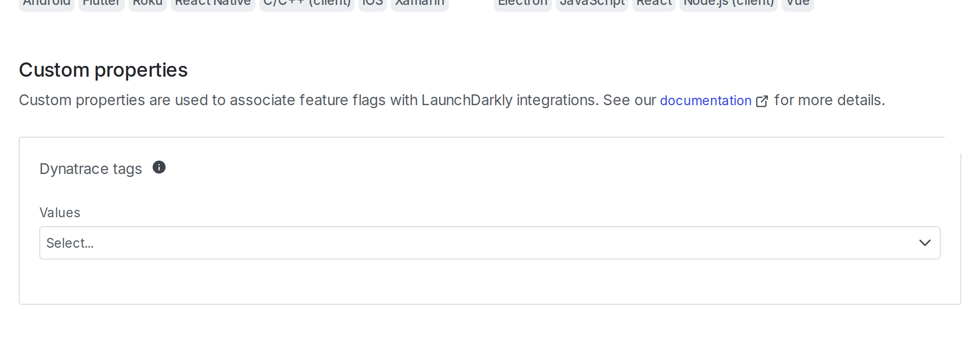Click the info icon beside Dynatrace tags
The height and width of the screenshot is (348, 980).
[158, 168]
